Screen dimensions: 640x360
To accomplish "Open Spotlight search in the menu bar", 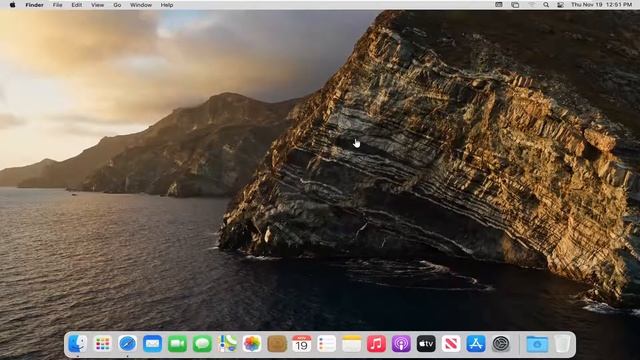I will point(546,5).
